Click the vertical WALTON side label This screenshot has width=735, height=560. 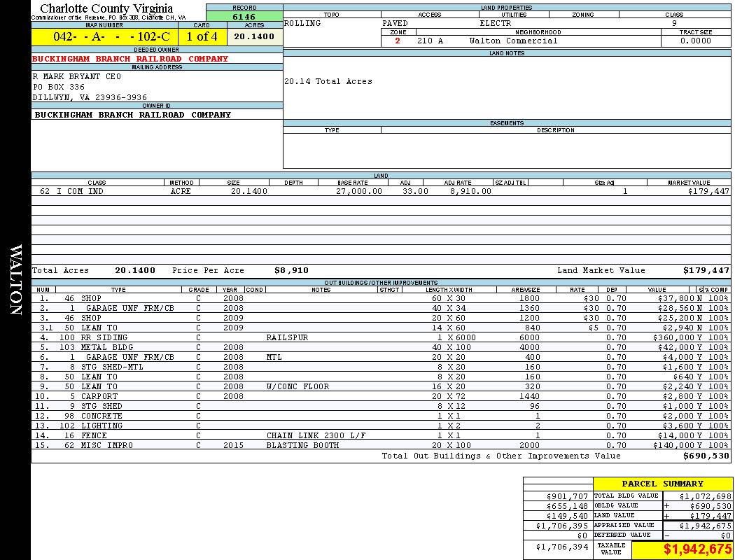(x=15, y=279)
